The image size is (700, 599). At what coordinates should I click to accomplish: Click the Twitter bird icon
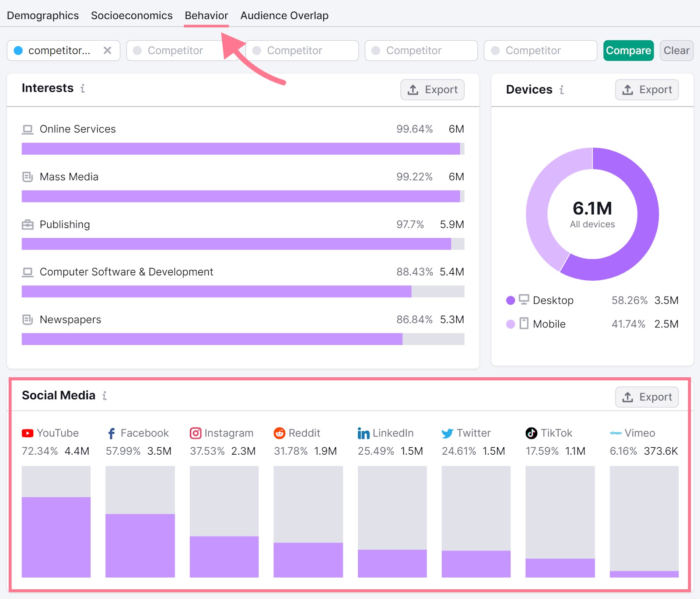tap(447, 433)
